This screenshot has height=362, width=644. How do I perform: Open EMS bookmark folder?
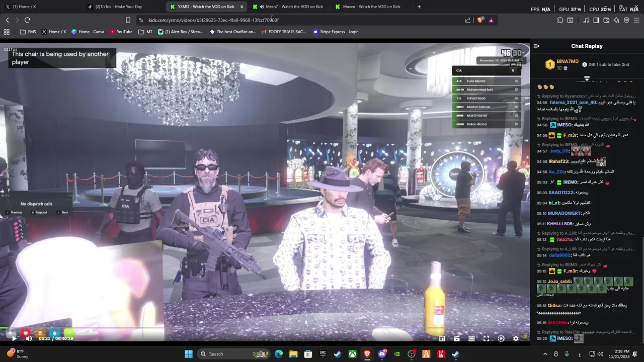tap(28, 32)
